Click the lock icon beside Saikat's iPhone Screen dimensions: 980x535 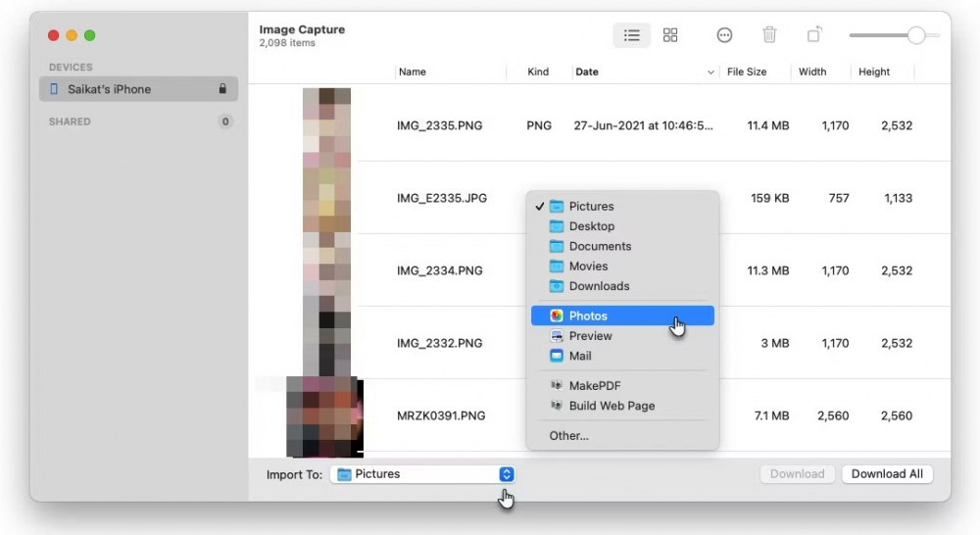click(222, 89)
